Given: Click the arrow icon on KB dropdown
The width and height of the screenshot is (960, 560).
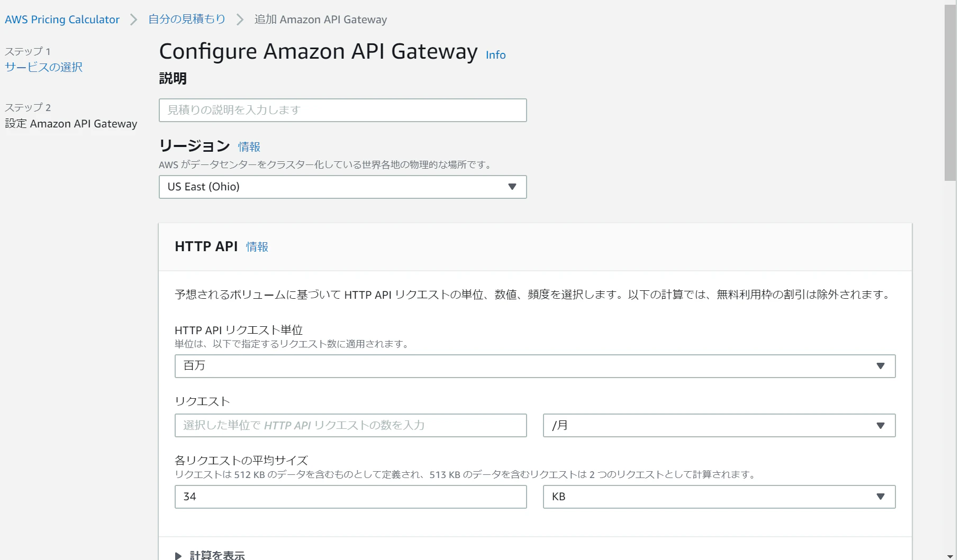Looking at the screenshot, I should pos(881,497).
